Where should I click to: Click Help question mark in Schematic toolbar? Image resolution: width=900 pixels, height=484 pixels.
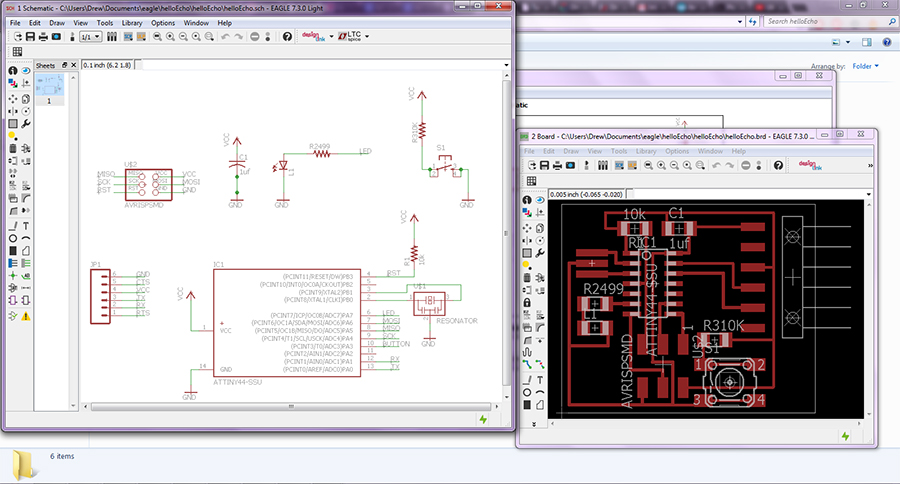pyautogui.click(x=288, y=37)
